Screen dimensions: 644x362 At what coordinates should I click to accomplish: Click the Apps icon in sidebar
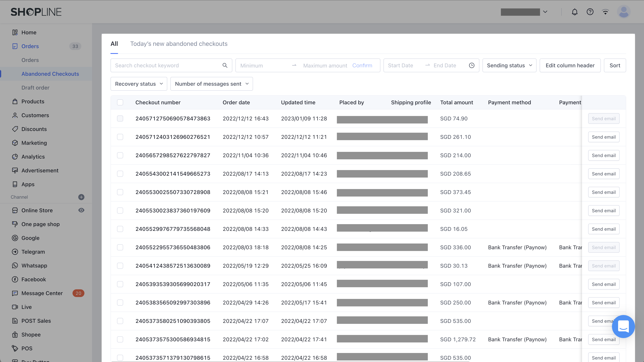pyautogui.click(x=15, y=184)
